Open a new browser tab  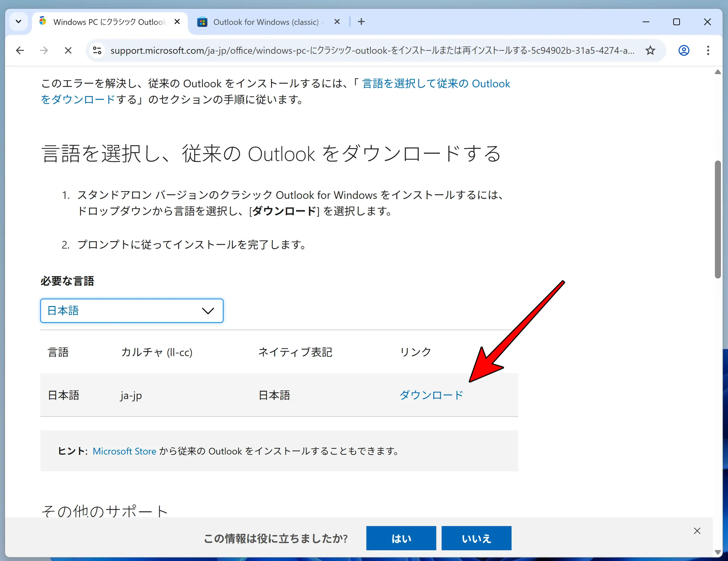click(361, 22)
